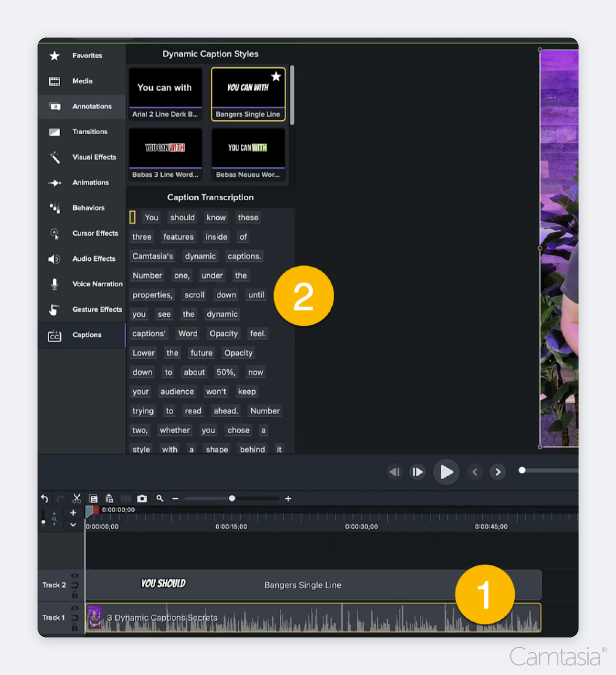Click the word "Camtasia's" in the transcription
This screenshot has width=616, height=675.
[153, 256]
